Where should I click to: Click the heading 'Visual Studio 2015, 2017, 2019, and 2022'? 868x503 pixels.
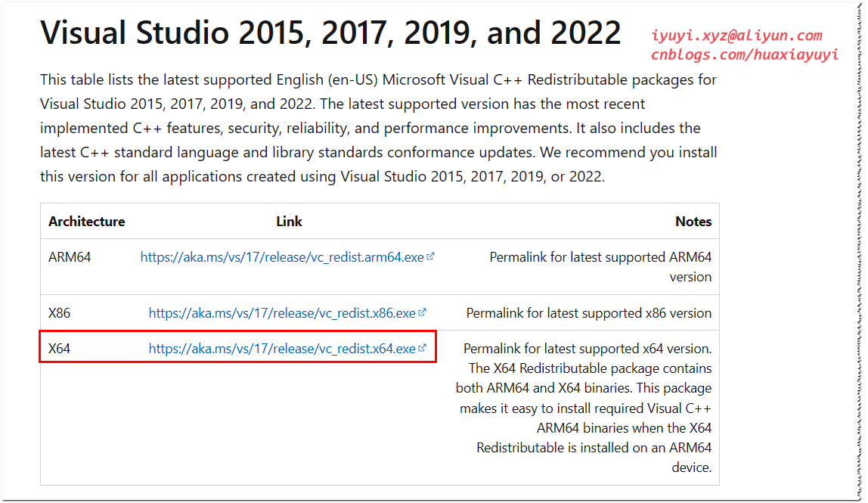330,33
